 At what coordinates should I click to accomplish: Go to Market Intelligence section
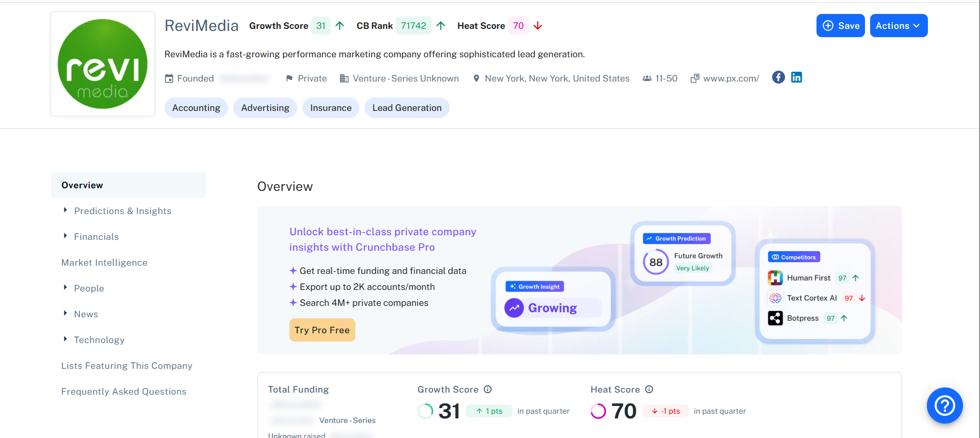click(104, 263)
